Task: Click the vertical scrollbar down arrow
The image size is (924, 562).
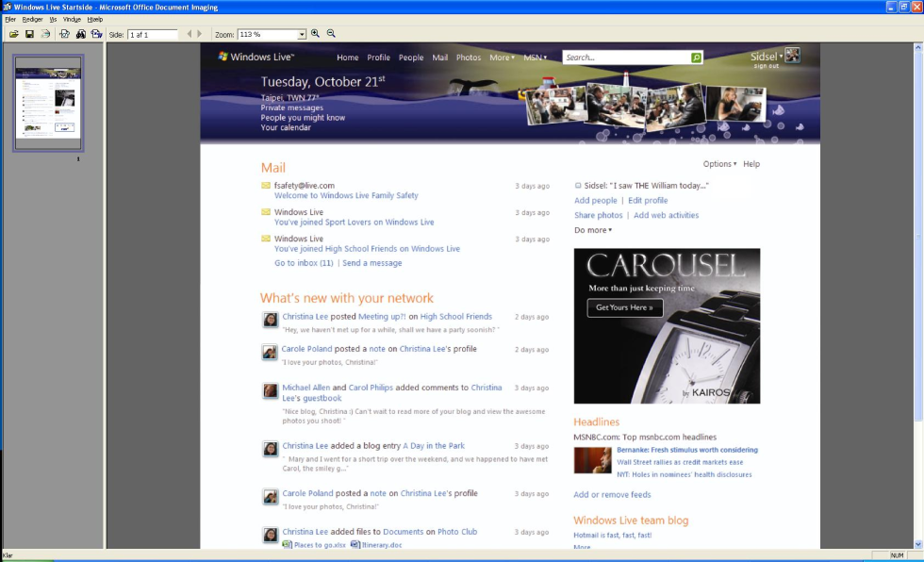Action: [917, 543]
